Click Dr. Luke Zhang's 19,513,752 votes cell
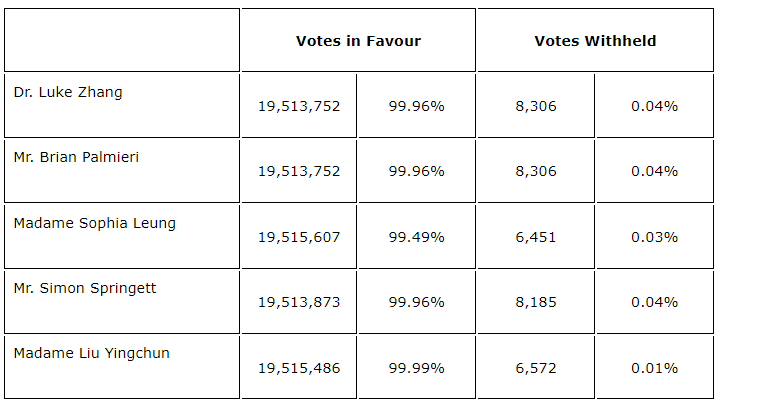 pos(299,106)
